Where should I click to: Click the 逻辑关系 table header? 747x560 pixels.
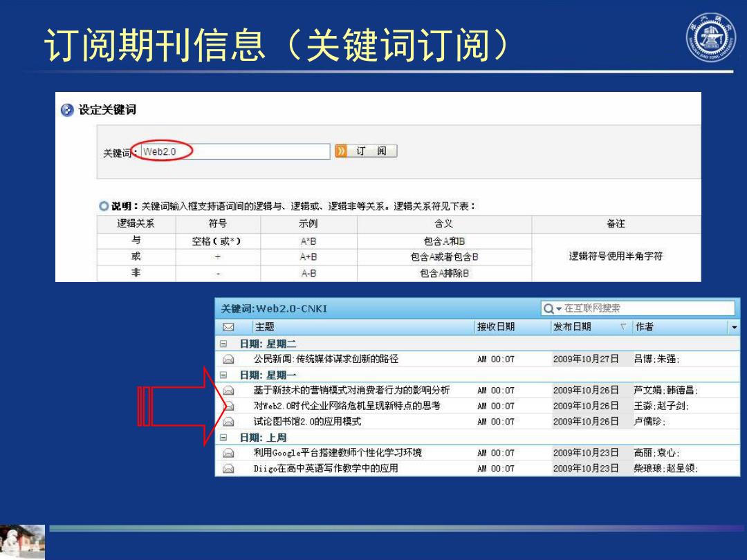pyautogui.click(x=136, y=223)
